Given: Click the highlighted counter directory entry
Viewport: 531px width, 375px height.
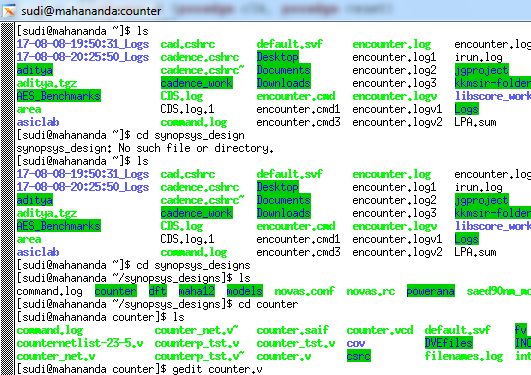Looking at the screenshot, I should click(x=116, y=291).
